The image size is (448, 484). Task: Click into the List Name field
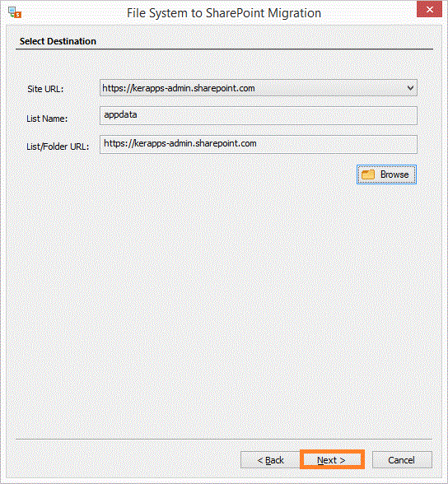(x=258, y=116)
